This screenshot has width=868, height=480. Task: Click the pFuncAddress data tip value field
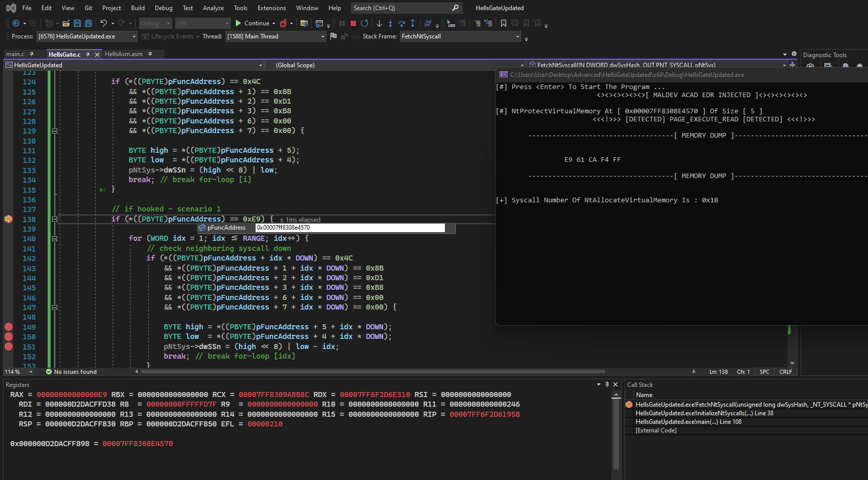pos(350,228)
